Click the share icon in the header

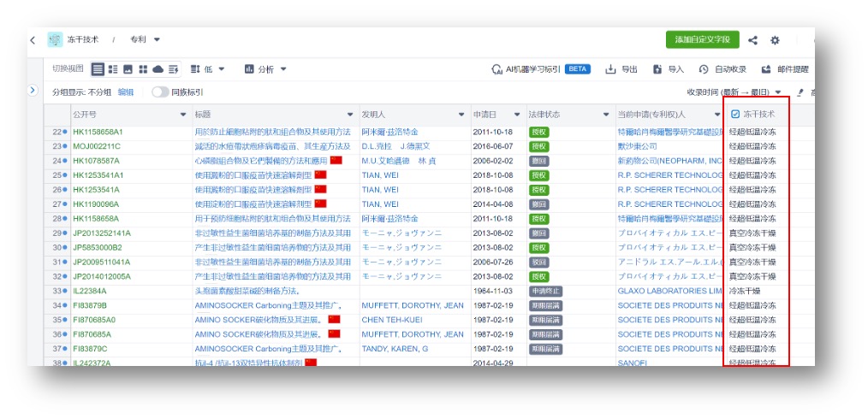(x=753, y=40)
